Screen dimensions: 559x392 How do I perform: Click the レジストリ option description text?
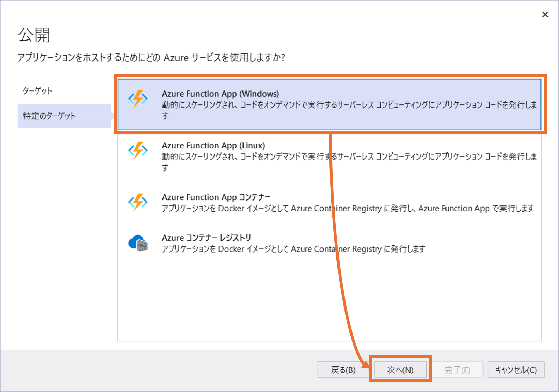[293, 249]
